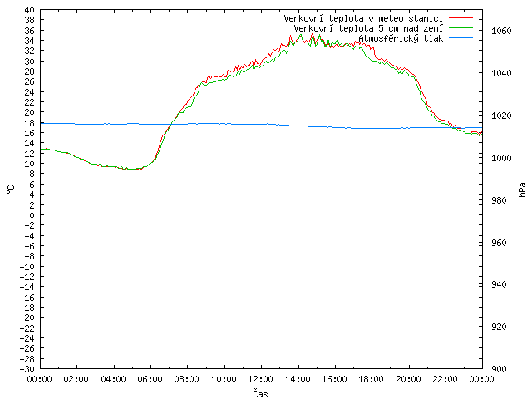This screenshot has width=532, height=399.
Task: Click the 980 value on pressure axis
Action: pos(499,200)
